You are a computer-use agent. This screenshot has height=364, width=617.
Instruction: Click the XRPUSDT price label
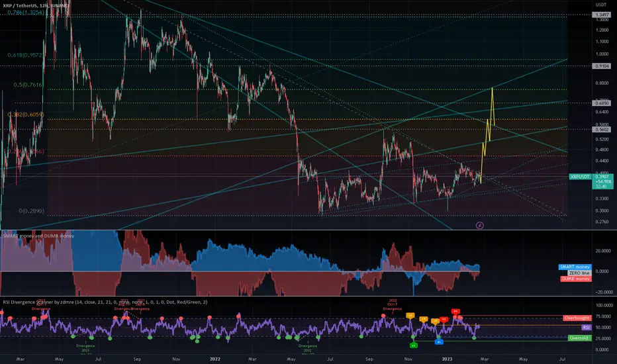click(580, 177)
